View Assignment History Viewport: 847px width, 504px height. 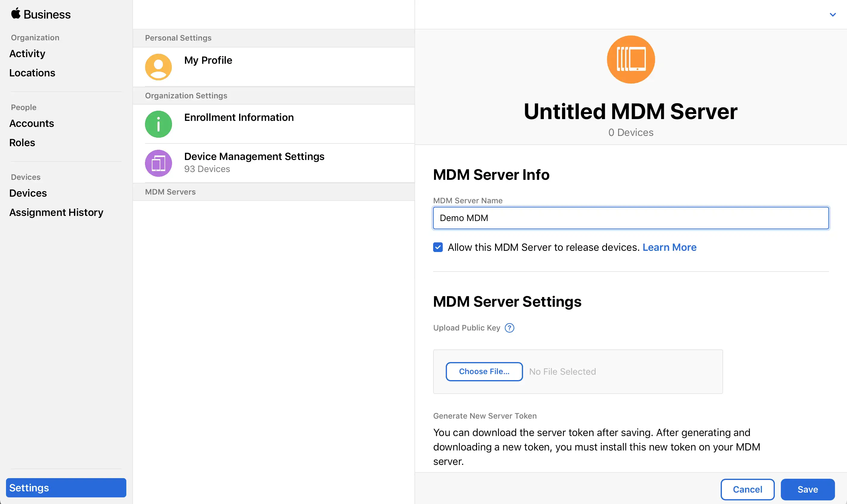click(x=56, y=213)
